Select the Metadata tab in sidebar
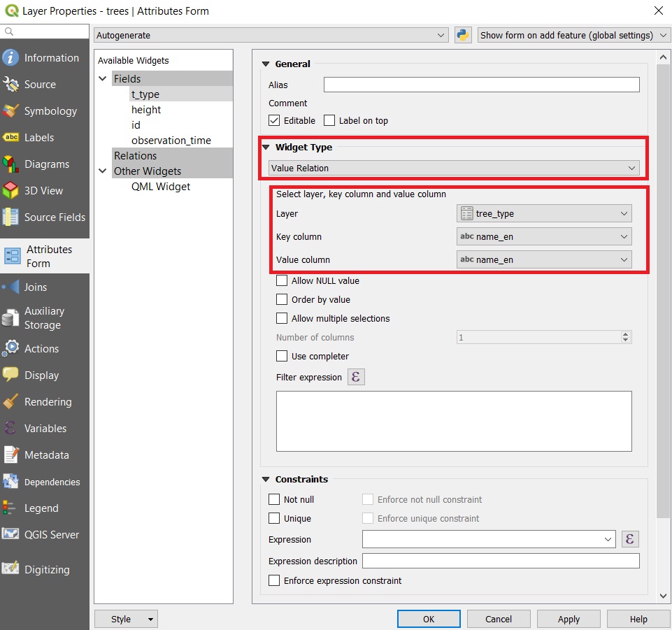Viewport: 672px width, 630px height. [x=45, y=455]
